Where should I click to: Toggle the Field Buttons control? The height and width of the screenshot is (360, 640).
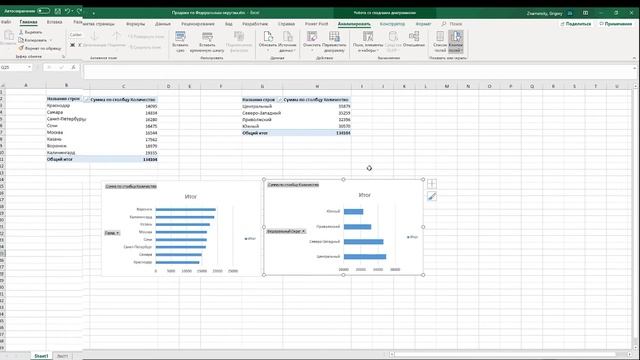pos(456,41)
